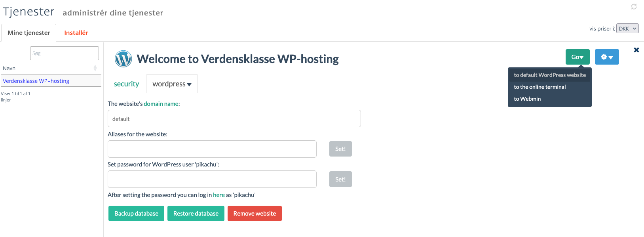The image size is (644, 237).
Task: Sort the Navn column with arrows icon
Action: [x=95, y=68]
